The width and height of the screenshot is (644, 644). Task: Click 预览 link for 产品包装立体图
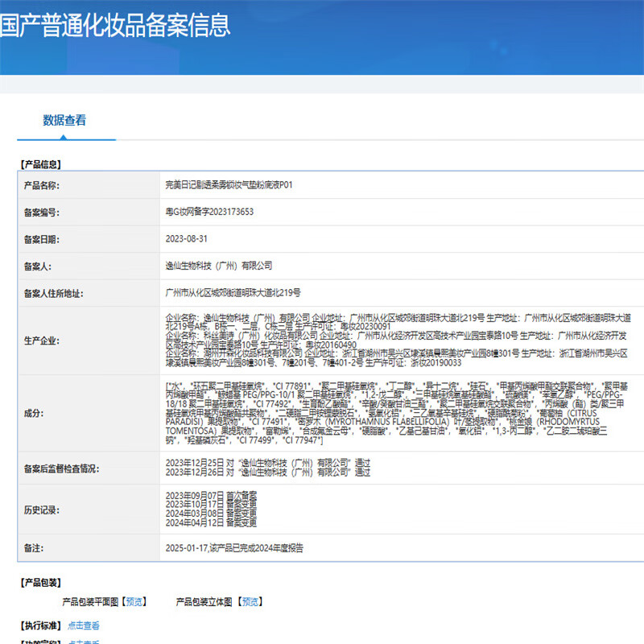point(250,601)
